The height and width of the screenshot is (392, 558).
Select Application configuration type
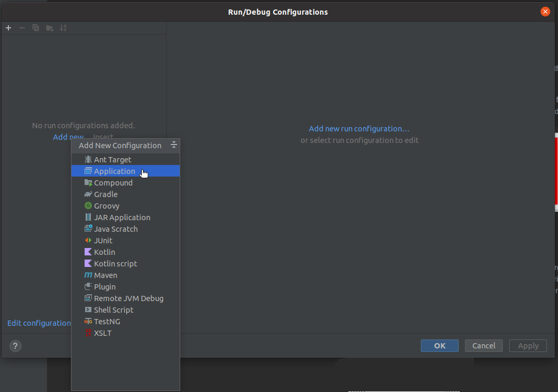click(x=125, y=171)
